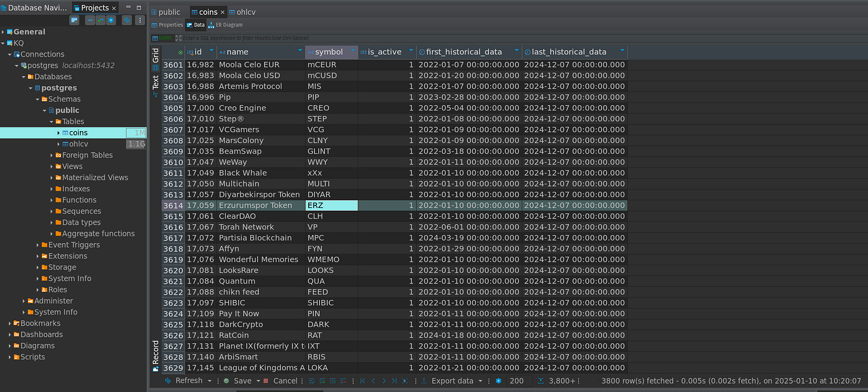
Task: Click the Export data button label
Action: click(452, 381)
